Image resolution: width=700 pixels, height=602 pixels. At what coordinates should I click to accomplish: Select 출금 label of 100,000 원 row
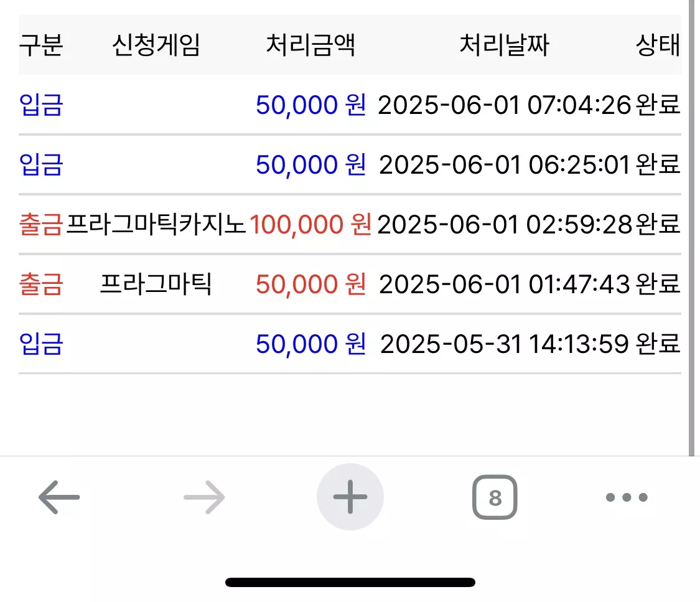pos(41,224)
